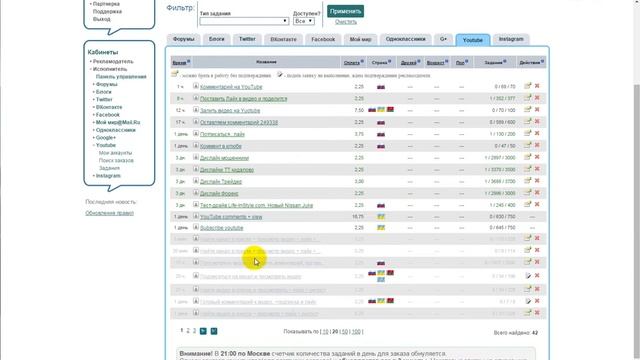The image size is (640, 360).
Task: Expand details icon beside Комментарий на YouTube
Action: pyautogui.click(x=196, y=86)
